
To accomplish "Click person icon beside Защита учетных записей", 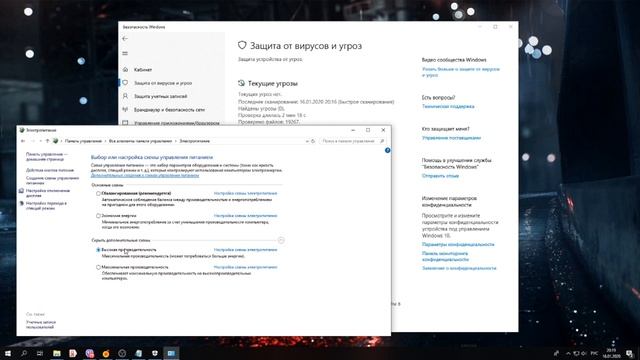I will click(125, 96).
